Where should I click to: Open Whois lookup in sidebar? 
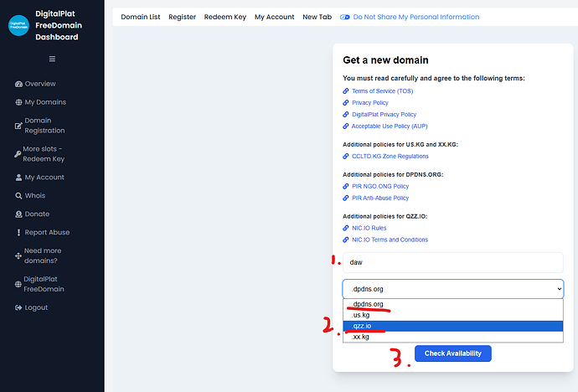tap(35, 196)
